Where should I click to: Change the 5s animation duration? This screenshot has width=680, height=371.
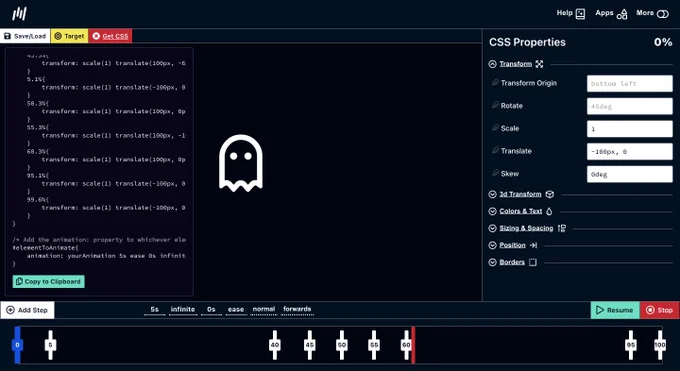(154, 309)
